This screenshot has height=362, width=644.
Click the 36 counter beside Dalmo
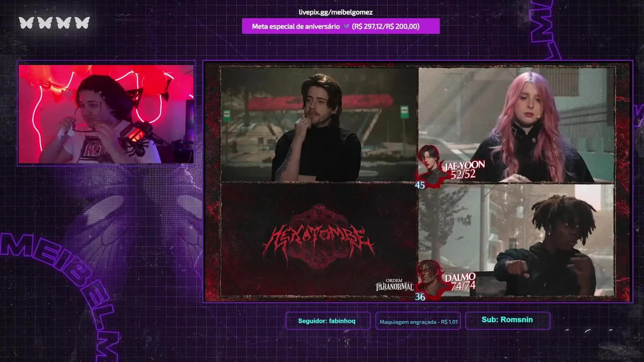pyautogui.click(x=420, y=297)
